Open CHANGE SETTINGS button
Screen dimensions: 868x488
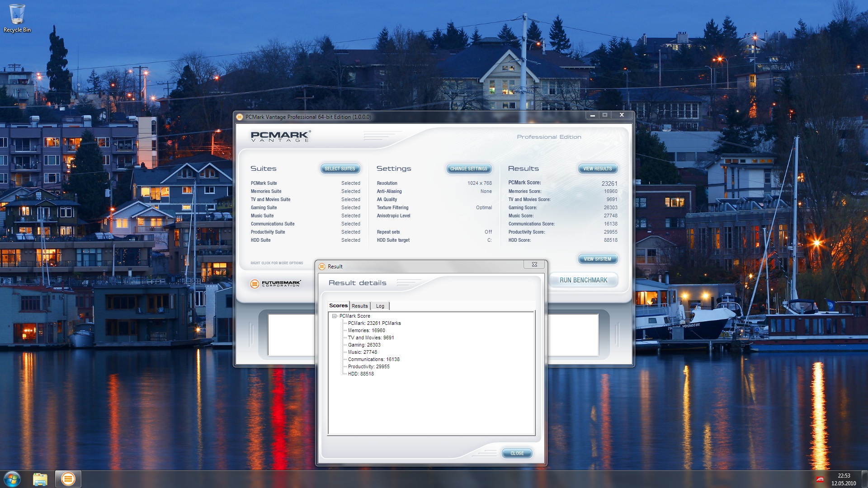pyautogui.click(x=469, y=169)
